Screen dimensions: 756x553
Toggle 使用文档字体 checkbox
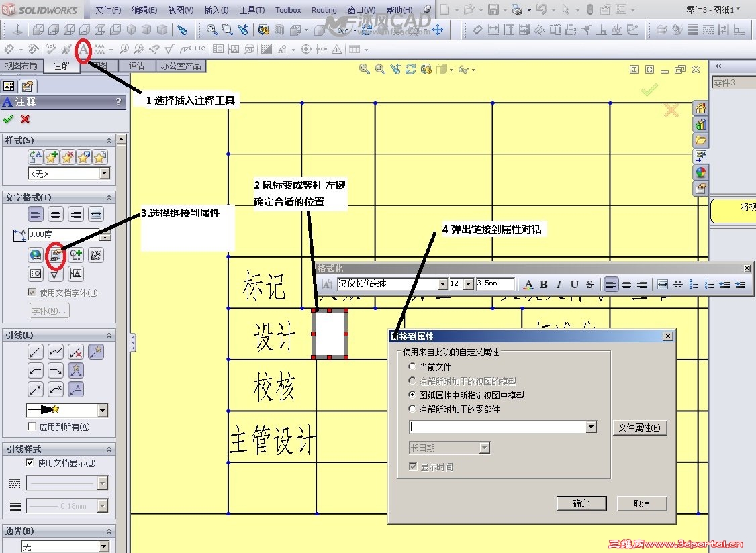32,292
